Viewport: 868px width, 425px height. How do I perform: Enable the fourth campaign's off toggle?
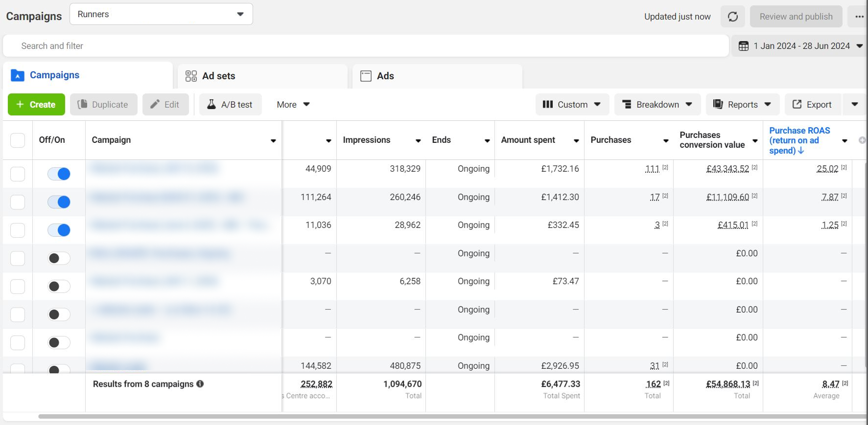click(x=59, y=258)
